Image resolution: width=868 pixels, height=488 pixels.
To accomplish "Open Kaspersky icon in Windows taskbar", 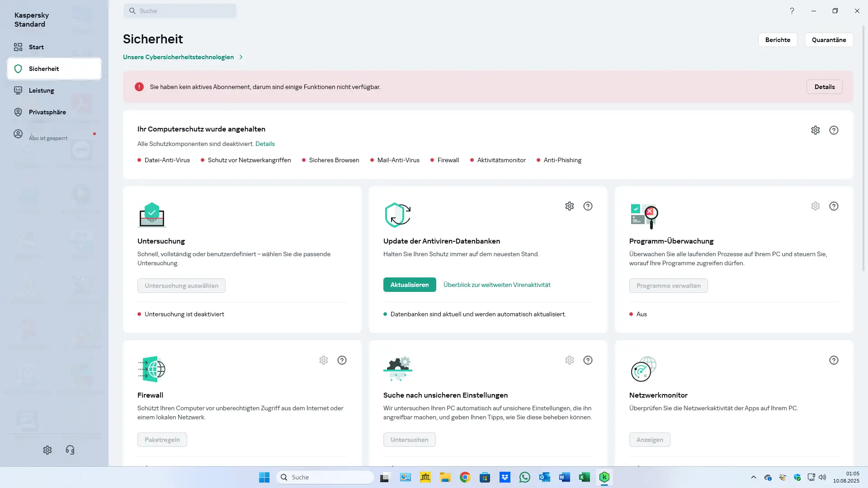I will [604, 477].
